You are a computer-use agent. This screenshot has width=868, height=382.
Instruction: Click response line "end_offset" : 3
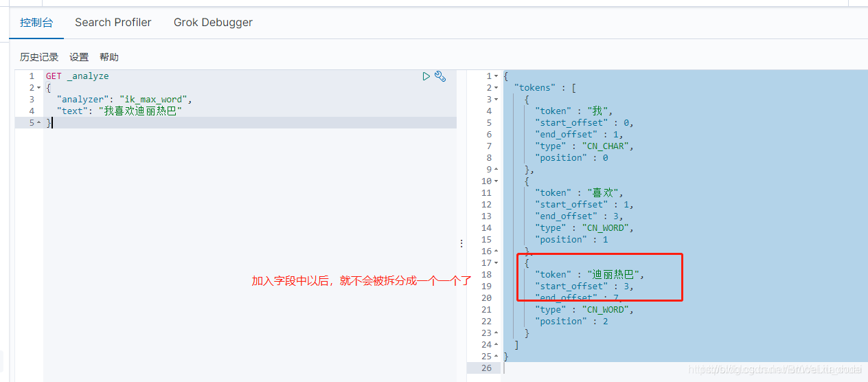point(578,216)
